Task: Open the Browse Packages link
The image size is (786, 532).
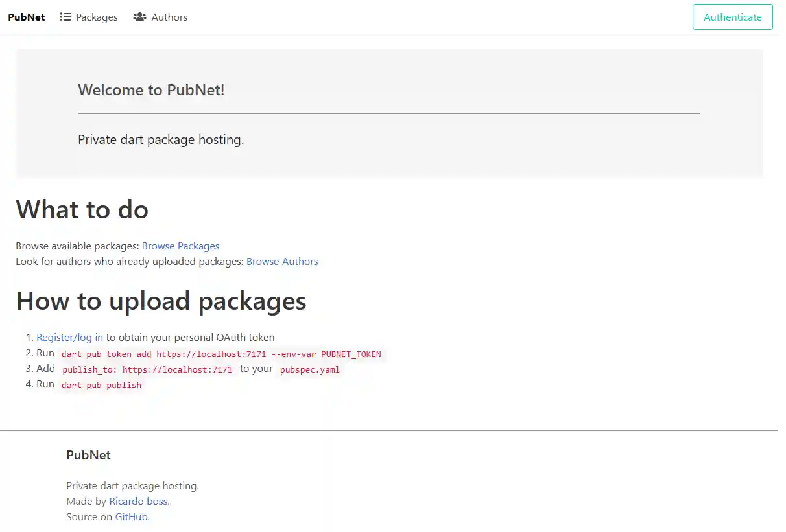Action: [x=180, y=246]
